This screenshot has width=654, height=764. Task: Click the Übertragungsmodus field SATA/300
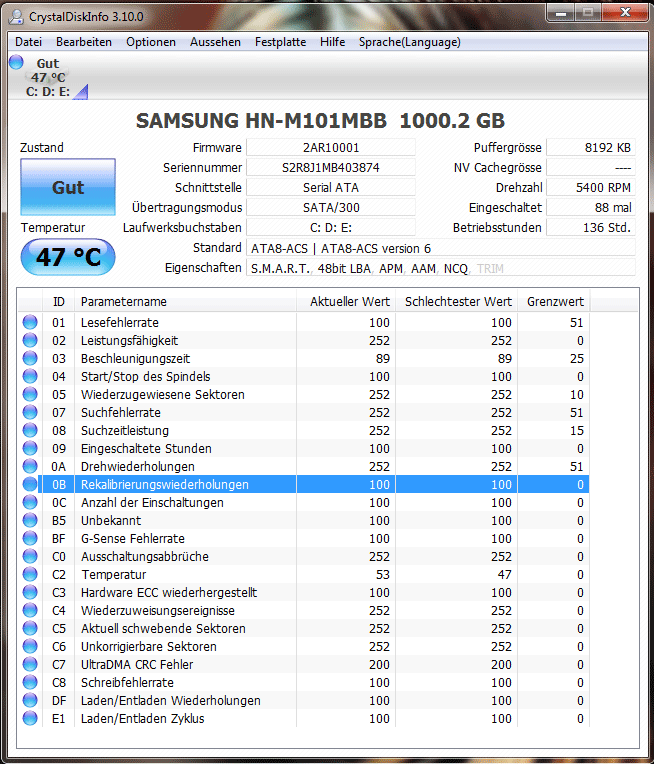(331, 208)
